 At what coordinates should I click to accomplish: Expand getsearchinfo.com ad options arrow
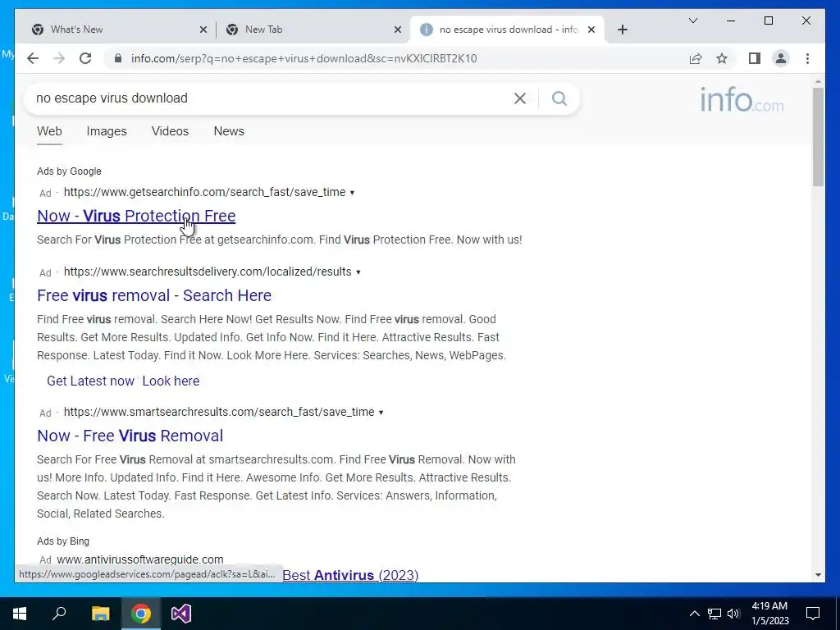coord(352,193)
